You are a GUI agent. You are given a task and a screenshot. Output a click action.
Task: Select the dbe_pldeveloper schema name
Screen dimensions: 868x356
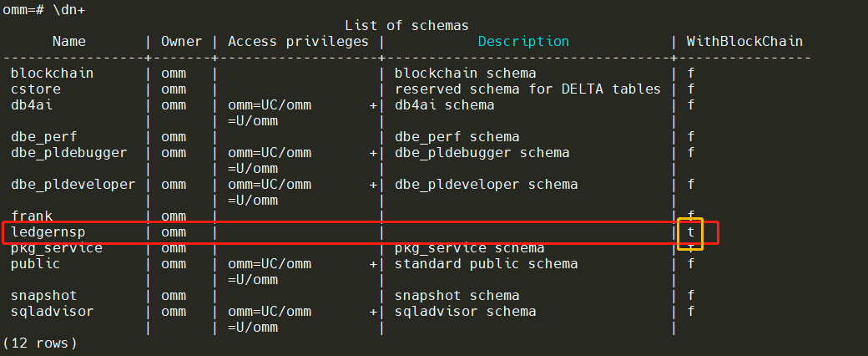[73, 184]
